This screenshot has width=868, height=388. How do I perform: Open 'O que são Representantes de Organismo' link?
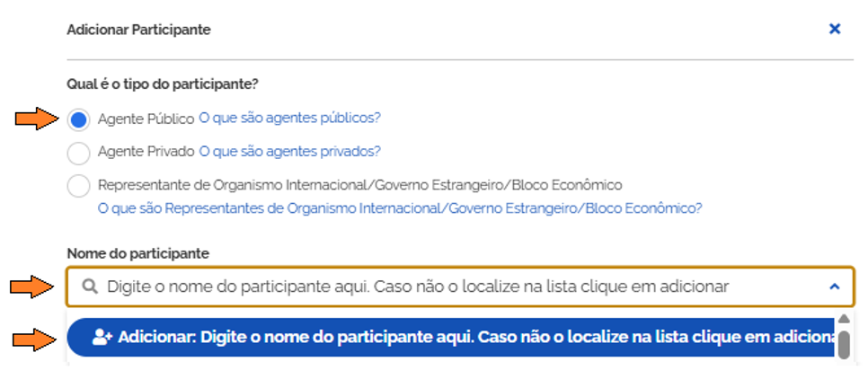399,207
